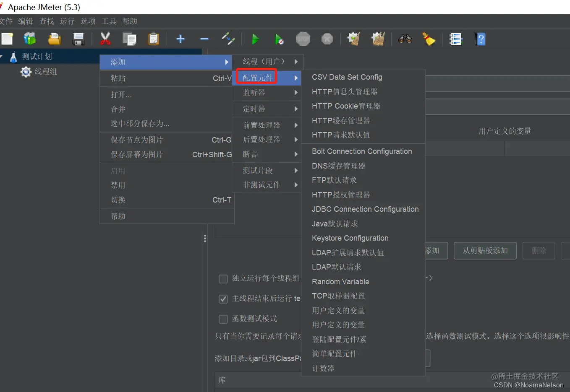Open search dialog via binoculars icon

(405, 39)
